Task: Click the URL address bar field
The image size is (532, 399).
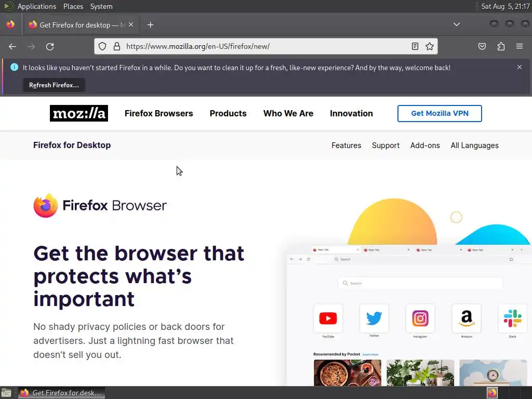Action: tap(265, 46)
